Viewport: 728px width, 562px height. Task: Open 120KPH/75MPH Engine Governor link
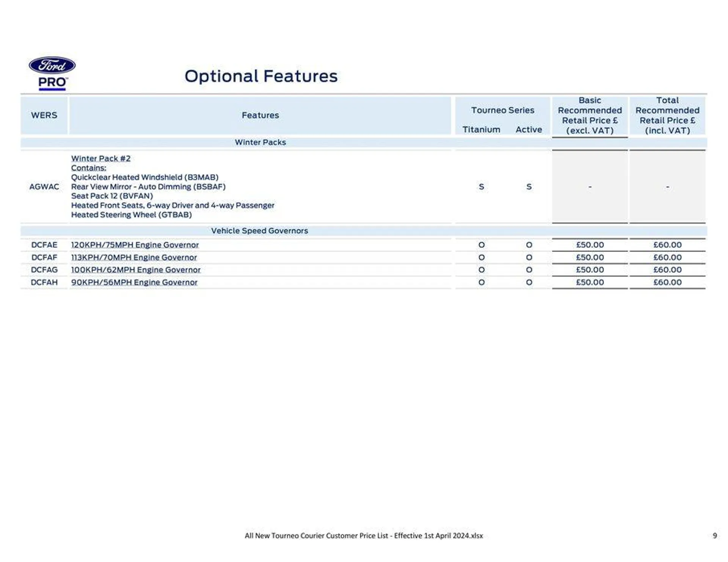point(135,245)
